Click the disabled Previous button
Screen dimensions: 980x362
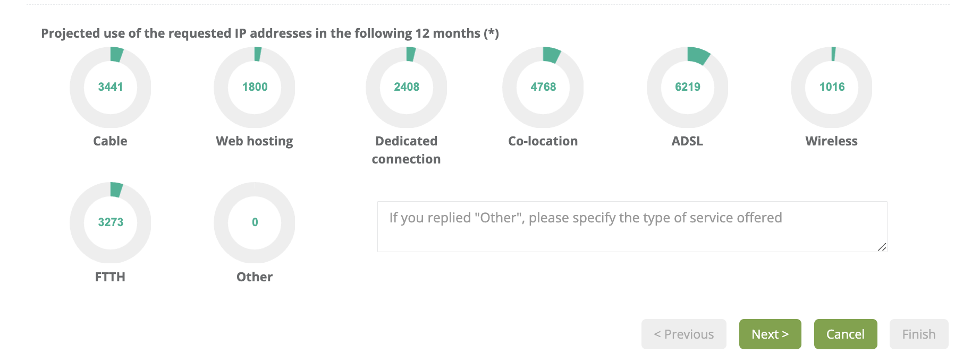(x=683, y=334)
